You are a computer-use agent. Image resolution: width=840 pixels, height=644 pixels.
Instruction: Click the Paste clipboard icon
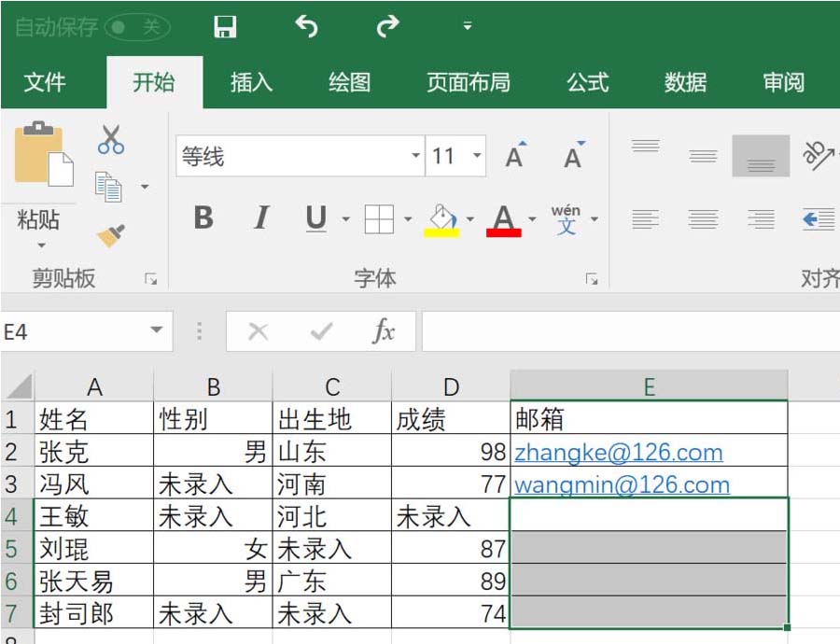coord(44,154)
